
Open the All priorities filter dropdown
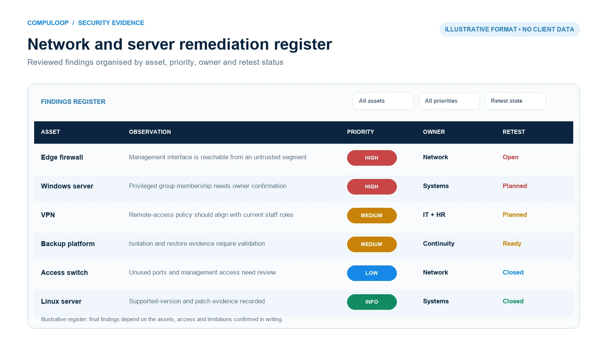pos(449,101)
